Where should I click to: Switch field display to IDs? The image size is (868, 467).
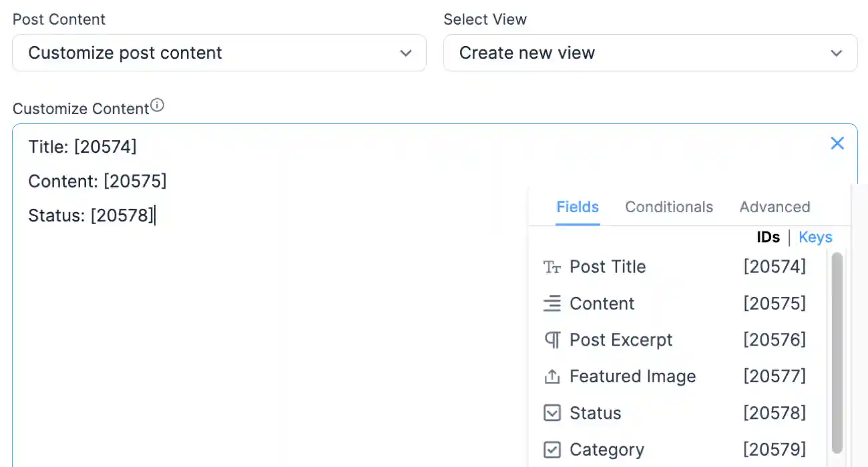pyautogui.click(x=768, y=237)
